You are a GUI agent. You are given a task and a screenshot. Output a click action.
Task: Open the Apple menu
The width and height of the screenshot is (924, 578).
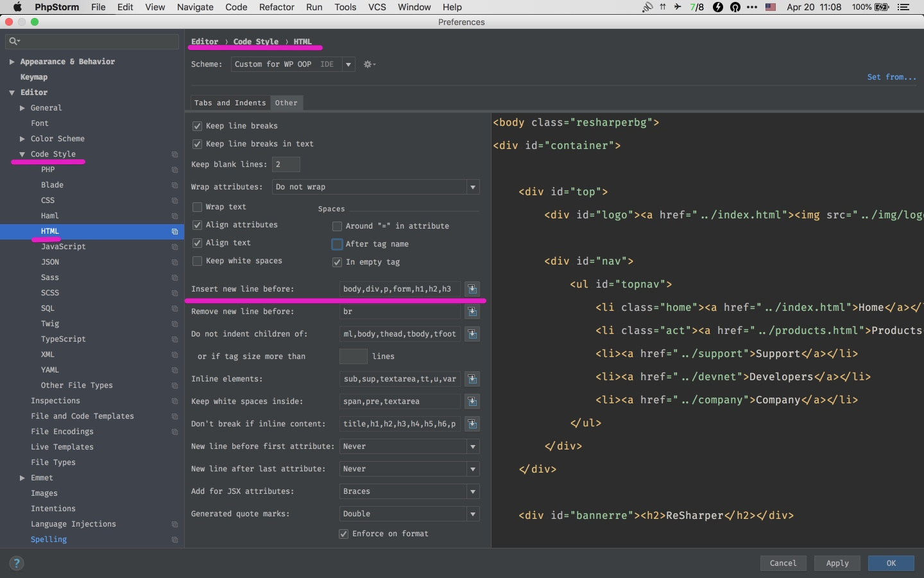[17, 7]
